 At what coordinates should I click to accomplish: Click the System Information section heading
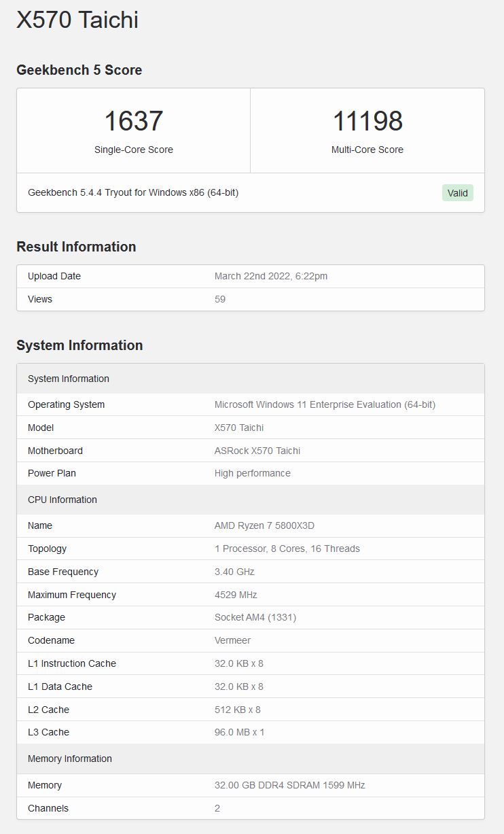[x=79, y=345]
